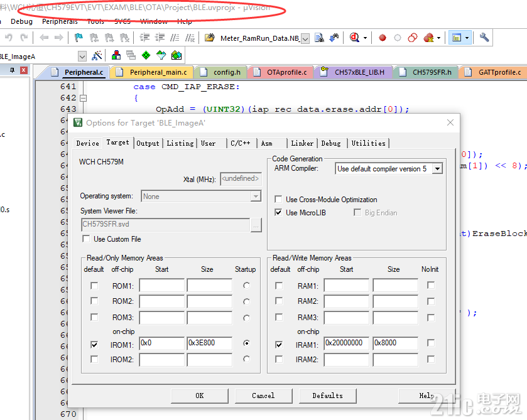The height and width of the screenshot is (420, 527).
Task: Enable the Use Custom File checkbox
Action: click(87, 239)
